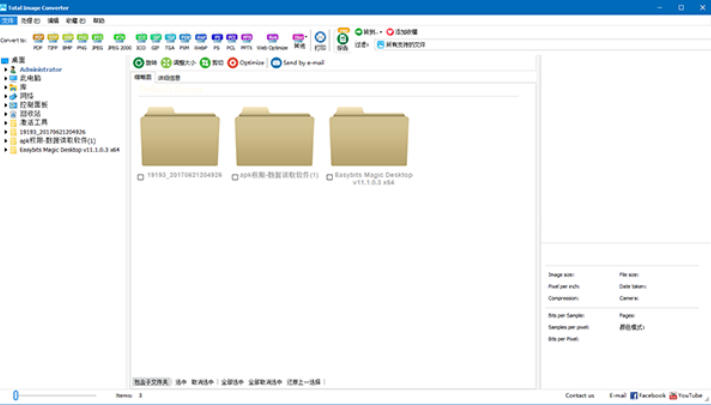The image size is (711, 405).
Task: Select 19193_20170621204926 in the folder tree
Action: coord(53,132)
